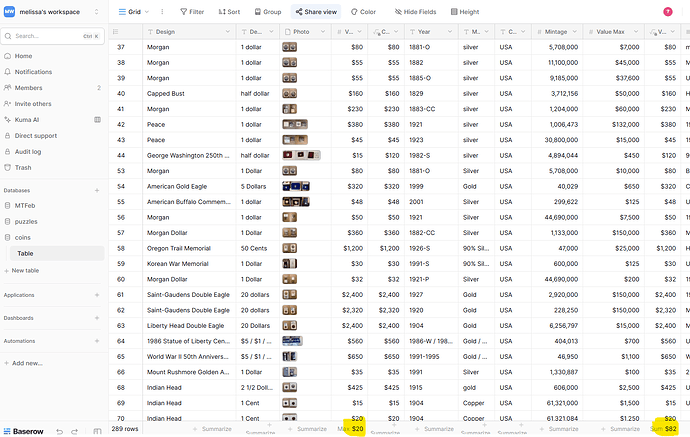Viewport: 690px width, 437px height.
Task: Select Invite others in sidebar
Action: (33, 104)
